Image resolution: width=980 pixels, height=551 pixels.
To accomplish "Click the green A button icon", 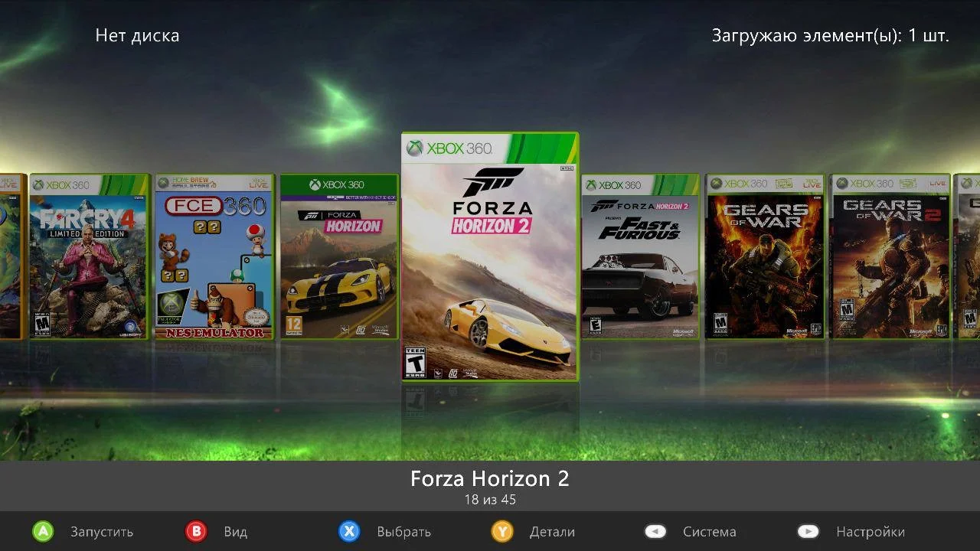I will [x=43, y=531].
